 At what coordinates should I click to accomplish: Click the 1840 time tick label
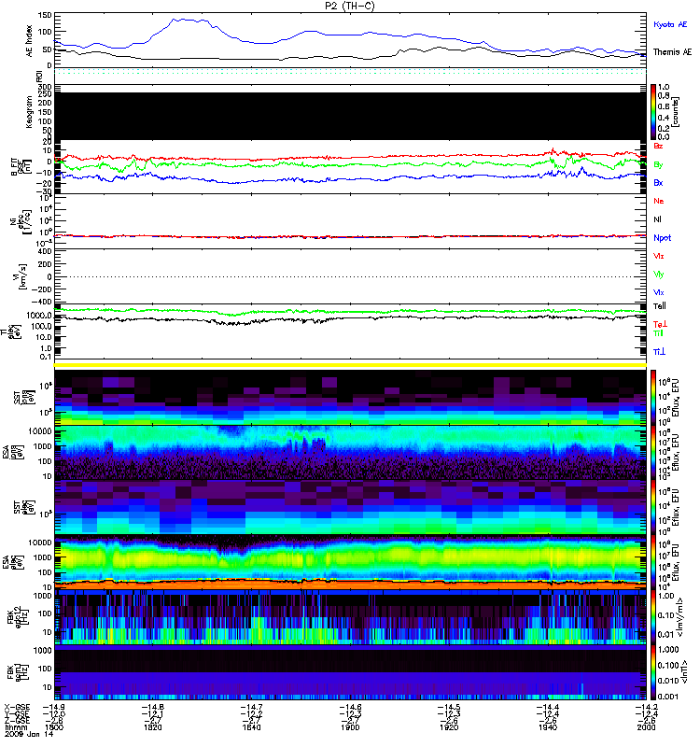(x=251, y=727)
